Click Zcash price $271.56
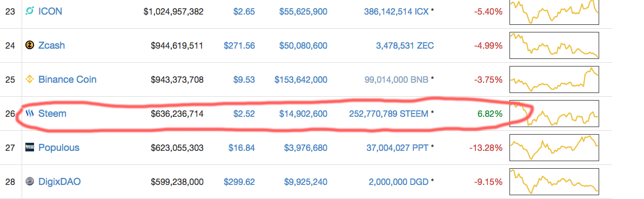The width and height of the screenshot is (644, 199). 239,45
